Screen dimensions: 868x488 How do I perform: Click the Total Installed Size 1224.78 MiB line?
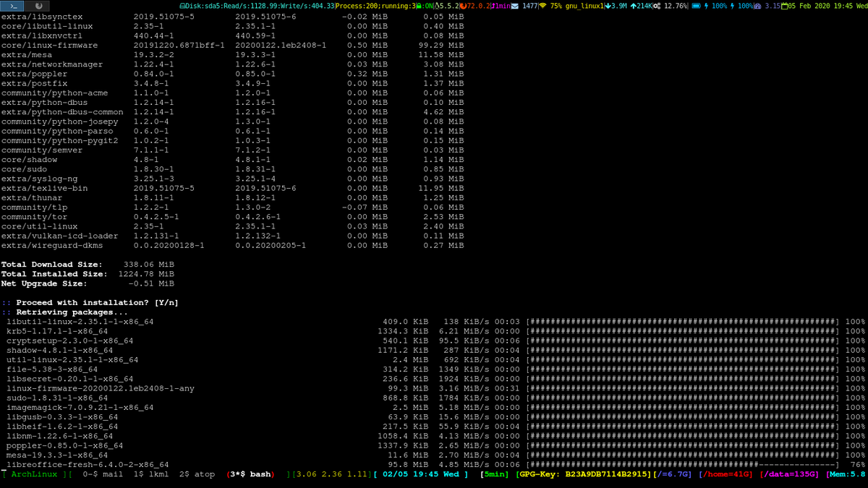(88, 274)
